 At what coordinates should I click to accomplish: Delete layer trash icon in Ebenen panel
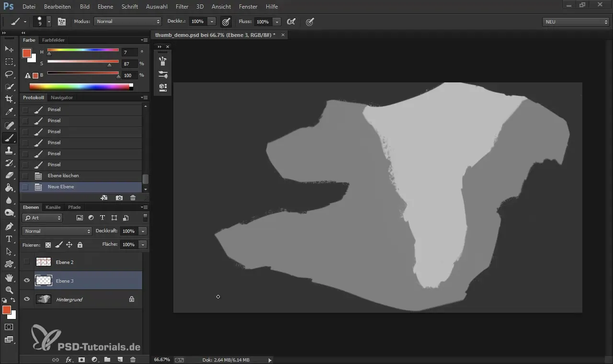coord(133,359)
